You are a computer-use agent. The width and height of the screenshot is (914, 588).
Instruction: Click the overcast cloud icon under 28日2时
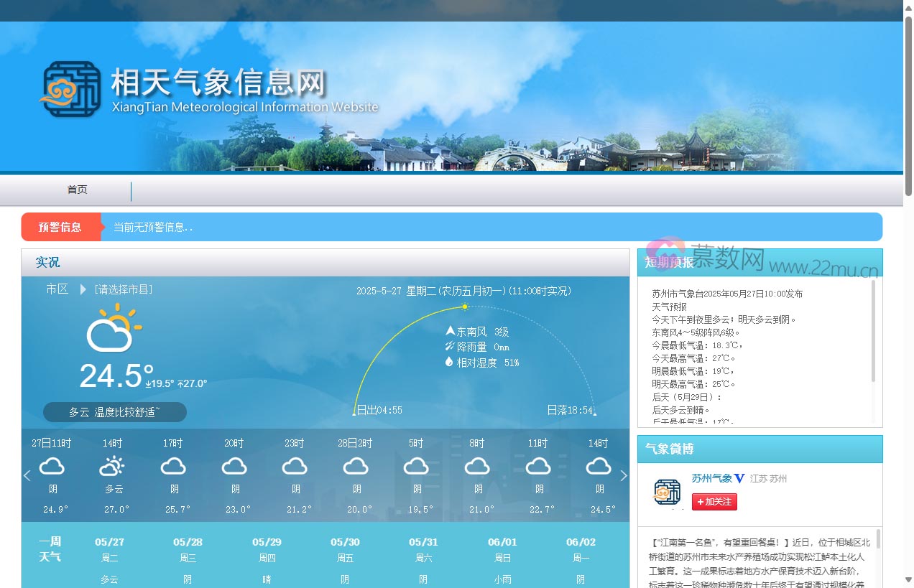point(355,467)
